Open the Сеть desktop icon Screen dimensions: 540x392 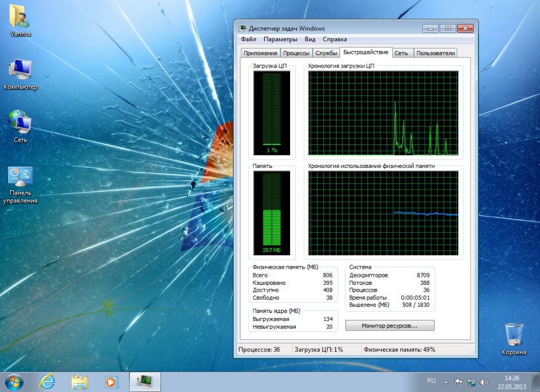(x=20, y=126)
